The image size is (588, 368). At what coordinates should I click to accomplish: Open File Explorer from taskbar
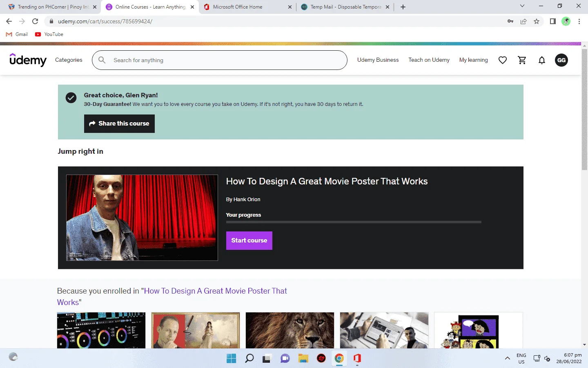click(303, 359)
